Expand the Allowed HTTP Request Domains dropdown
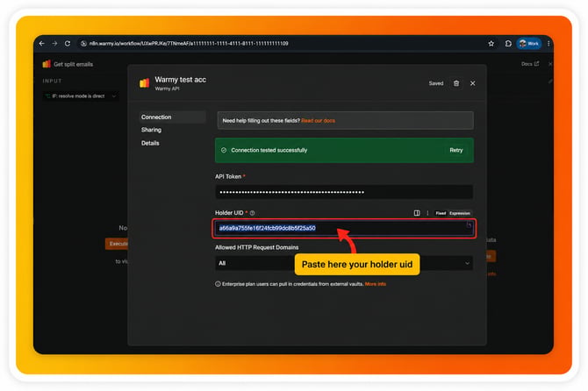588x391 pixels. 344,263
